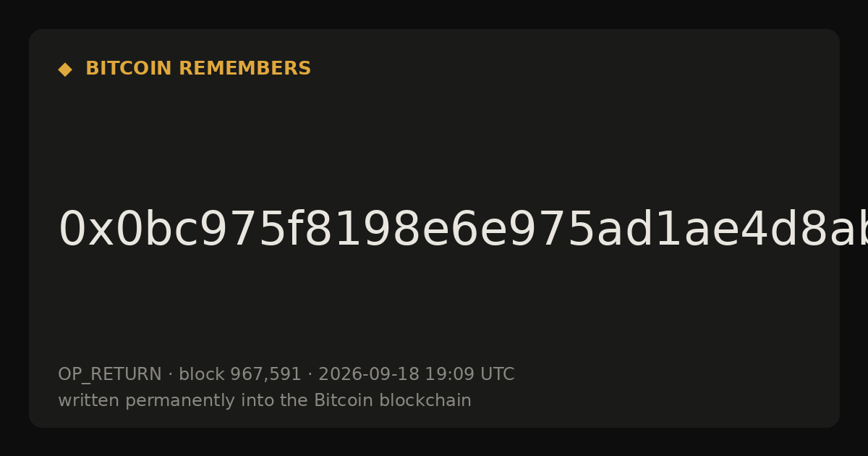Click the OP_RETURN label

click(110, 375)
